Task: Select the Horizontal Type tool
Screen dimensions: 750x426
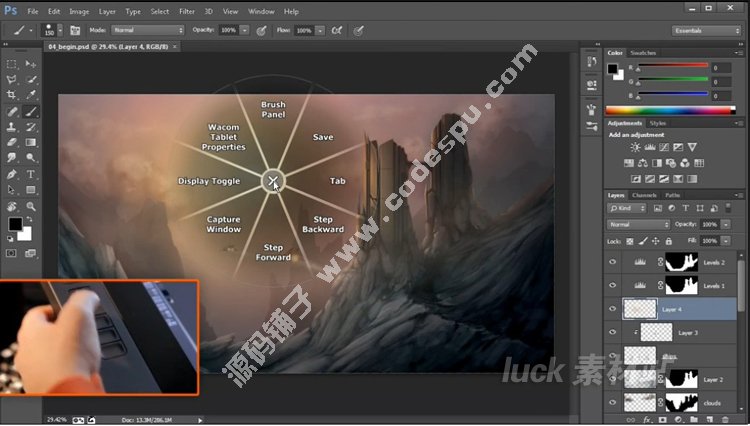Action: (31, 175)
